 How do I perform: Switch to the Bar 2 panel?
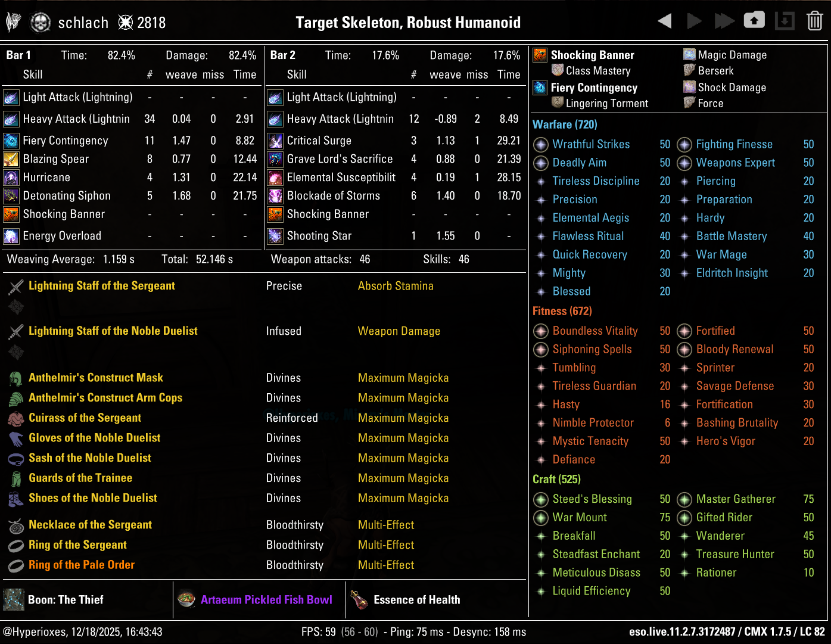[x=282, y=55]
